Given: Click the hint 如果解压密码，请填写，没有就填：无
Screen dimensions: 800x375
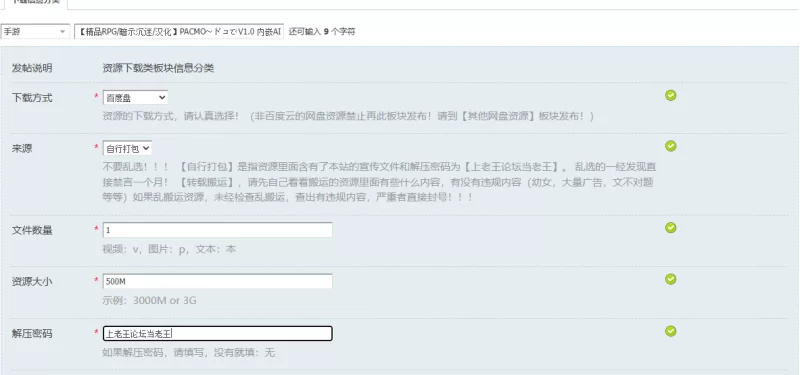Looking at the screenshot, I should pyautogui.click(x=188, y=353).
